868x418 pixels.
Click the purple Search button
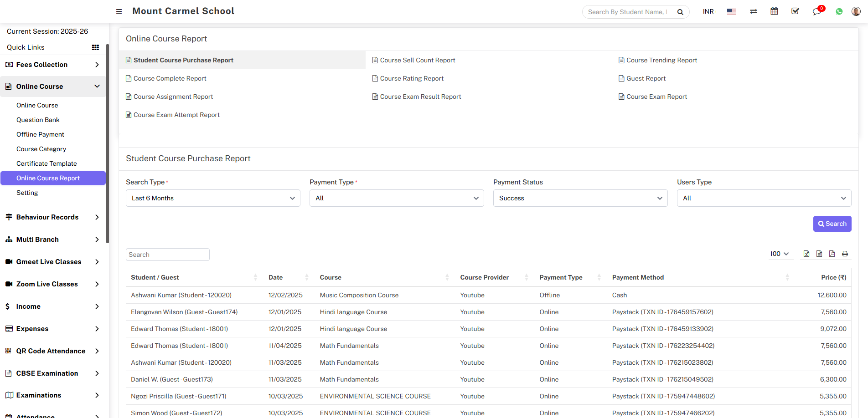coord(832,224)
